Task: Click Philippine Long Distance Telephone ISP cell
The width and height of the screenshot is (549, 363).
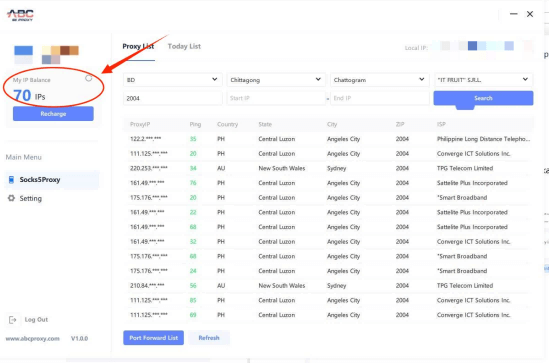Action: coord(484,139)
